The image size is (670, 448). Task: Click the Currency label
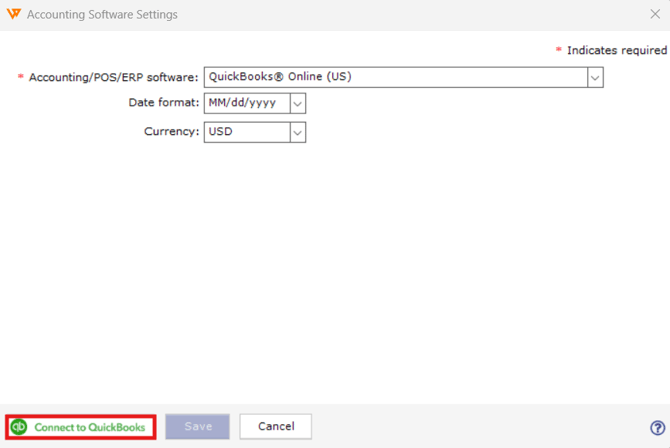click(171, 131)
